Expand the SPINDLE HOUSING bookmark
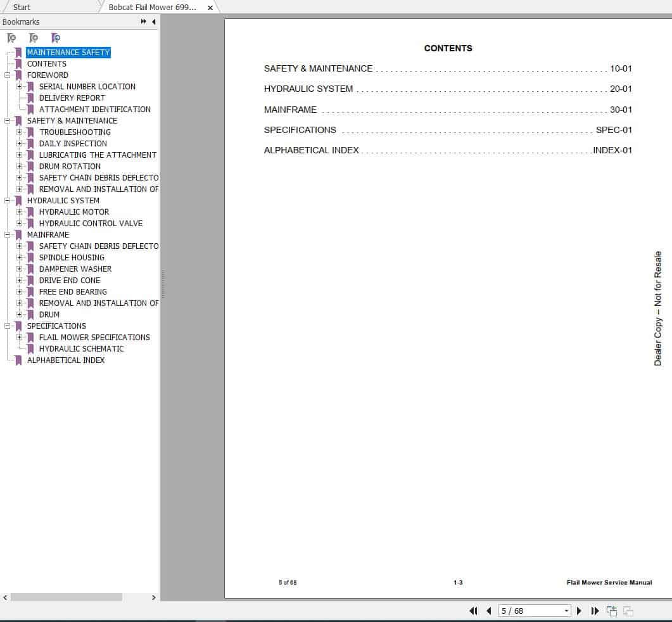Viewport: 672px width, 622px height. click(19, 257)
